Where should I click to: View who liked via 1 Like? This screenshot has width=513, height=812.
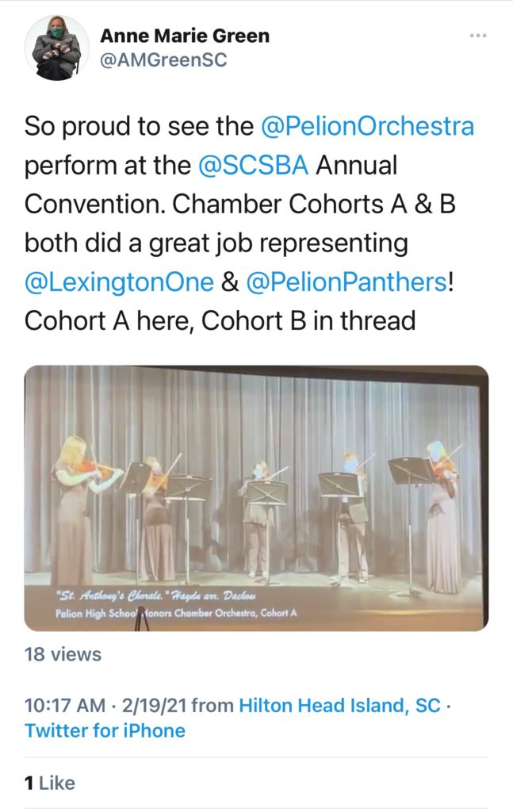50,783
